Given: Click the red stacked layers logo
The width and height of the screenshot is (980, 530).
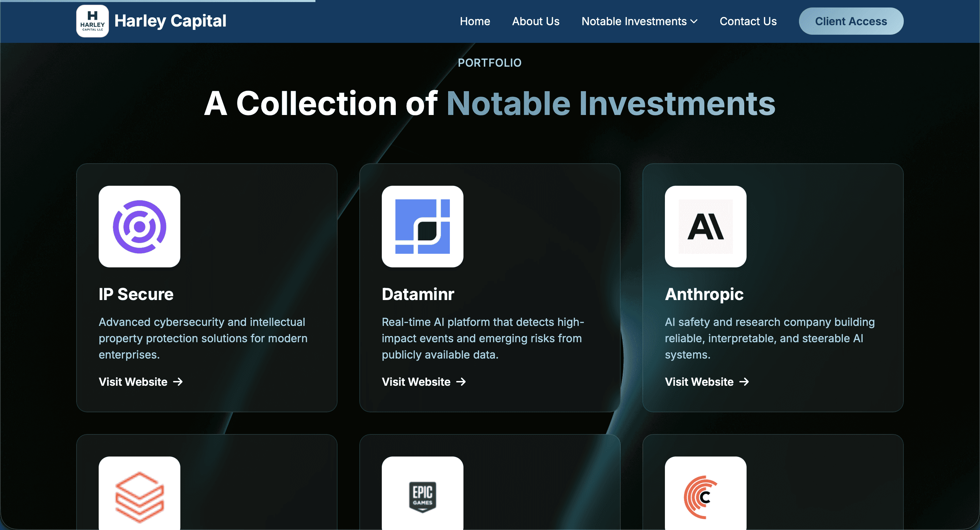Looking at the screenshot, I should [139, 496].
